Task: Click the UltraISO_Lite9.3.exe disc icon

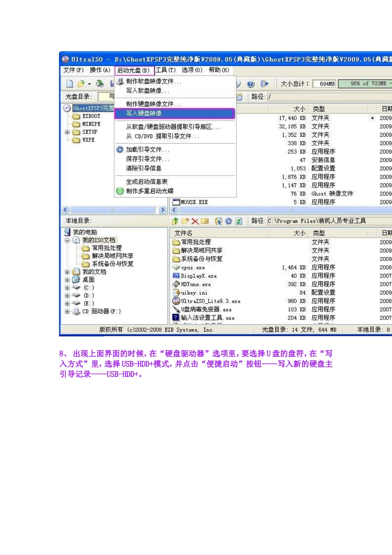Action: 176,301
